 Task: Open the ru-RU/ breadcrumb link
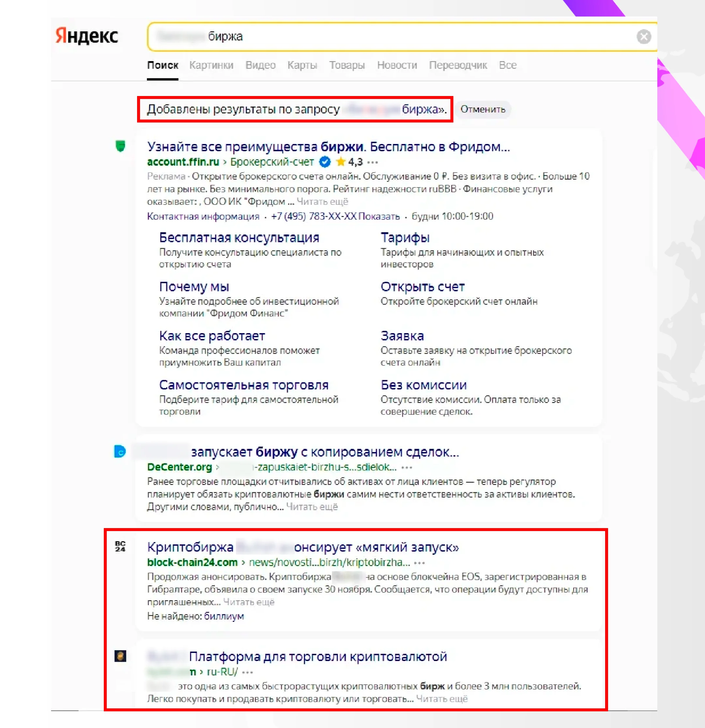(222, 672)
